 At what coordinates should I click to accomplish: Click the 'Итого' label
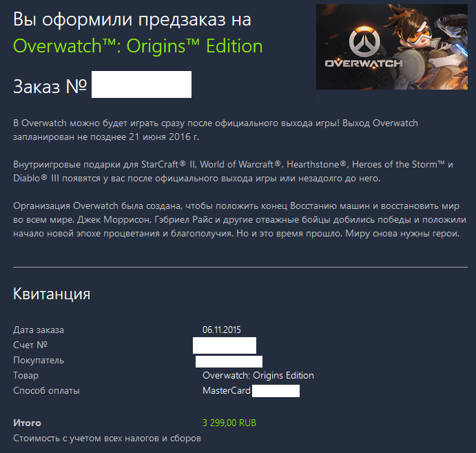point(27,423)
